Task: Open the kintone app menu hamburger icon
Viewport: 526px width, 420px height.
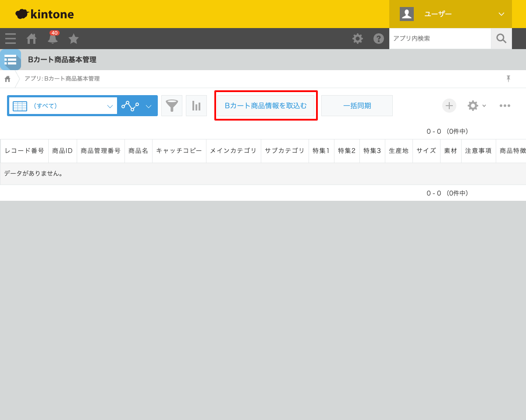Action: pyautogui.click(x=10, y=39)
